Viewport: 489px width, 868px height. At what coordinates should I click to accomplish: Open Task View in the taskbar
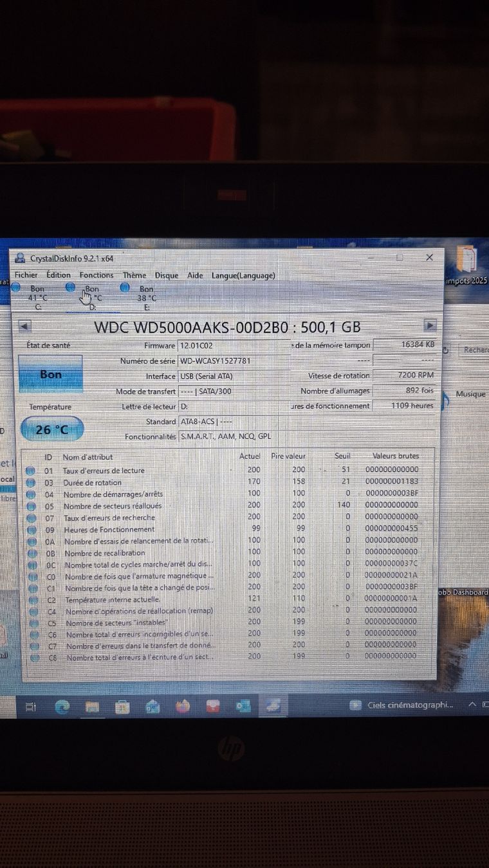point(30,707)
